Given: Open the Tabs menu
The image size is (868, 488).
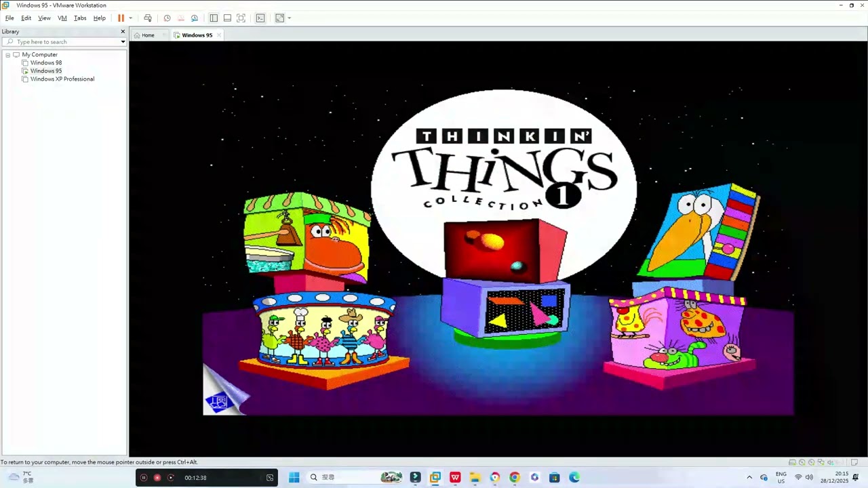Looking at the screenshot, I should [x=80, y=18].
